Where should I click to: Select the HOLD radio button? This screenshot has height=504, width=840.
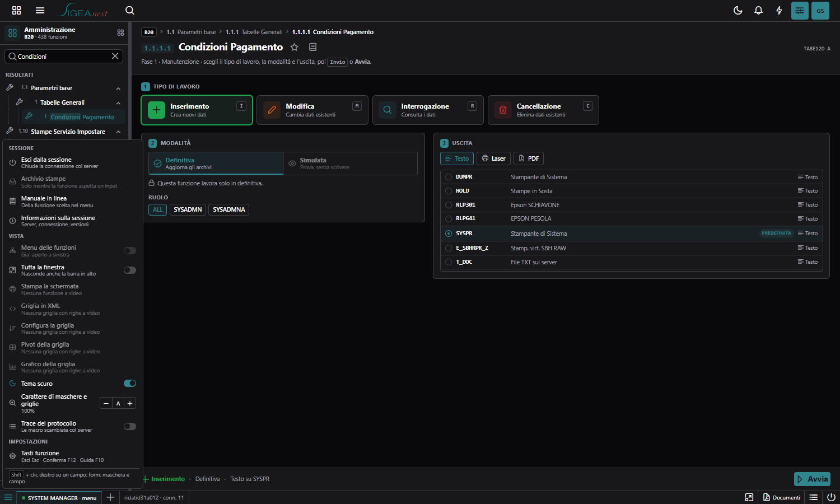click(449, 191)
